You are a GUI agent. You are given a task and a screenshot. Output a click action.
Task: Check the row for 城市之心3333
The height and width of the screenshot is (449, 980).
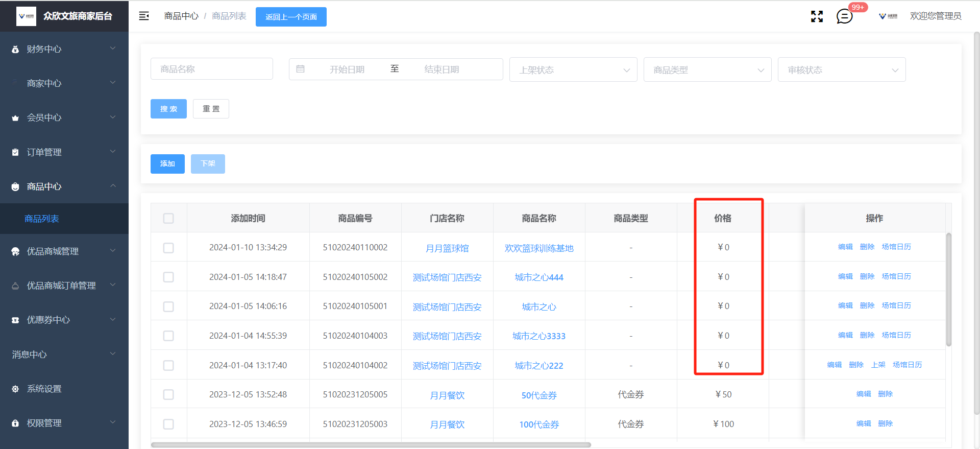point(168,336)
